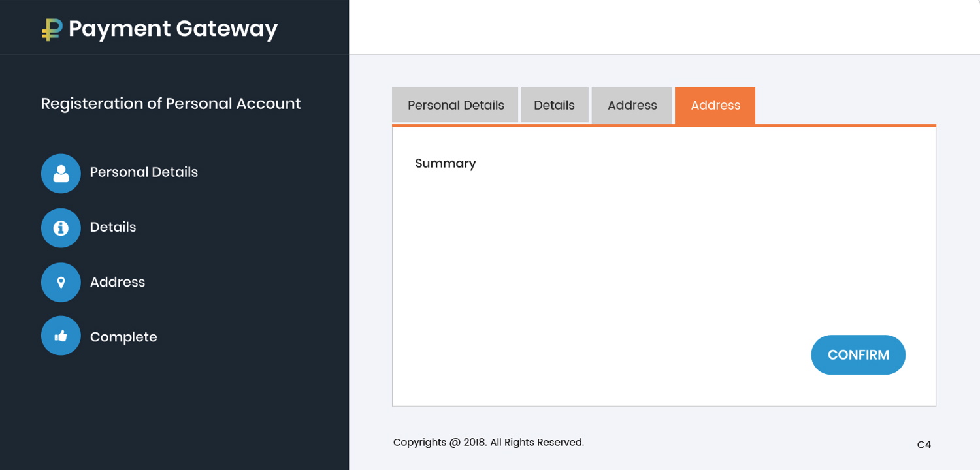Viewport: 980px width, 470px height.
Task: Click the Details info circle icon
Action: click(x=61, y=228)
